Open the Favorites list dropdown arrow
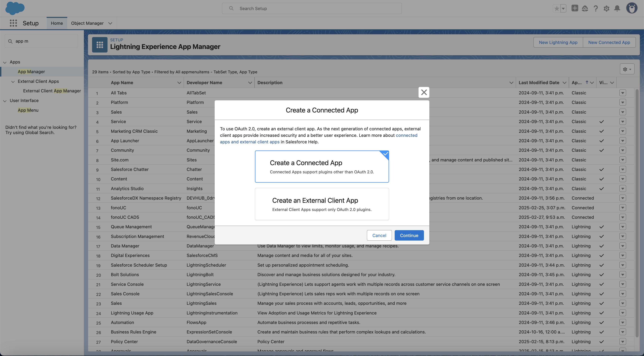The height and width of the screenshot is (356, 644). 563,9
